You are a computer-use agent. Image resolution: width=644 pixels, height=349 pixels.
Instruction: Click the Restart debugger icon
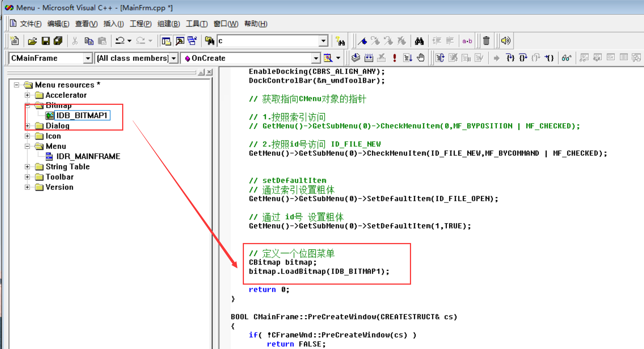(440, 58)
